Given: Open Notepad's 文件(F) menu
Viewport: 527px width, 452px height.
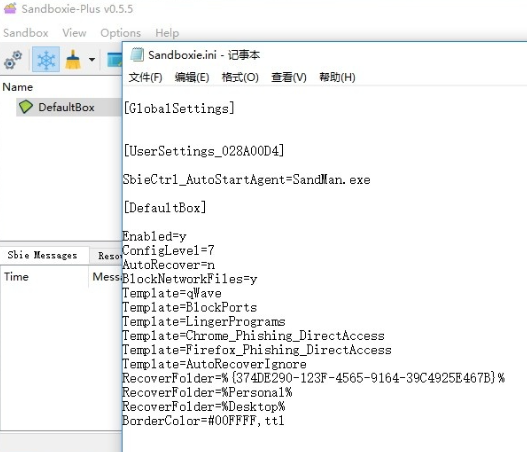Looking at the screenshot, I should [x=146, y=77].
